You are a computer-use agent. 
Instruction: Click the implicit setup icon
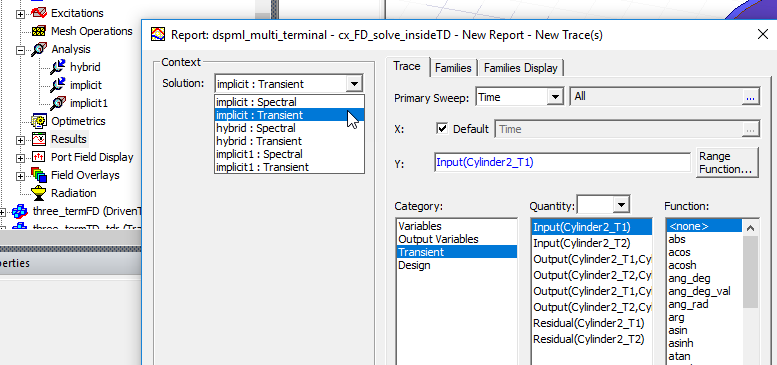coord(58,85)
